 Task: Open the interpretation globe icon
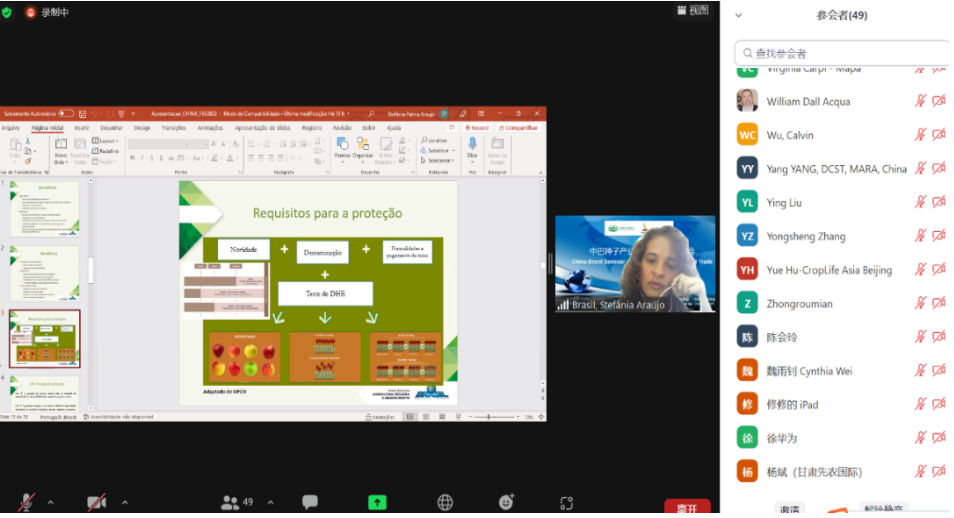coord(445,502)
